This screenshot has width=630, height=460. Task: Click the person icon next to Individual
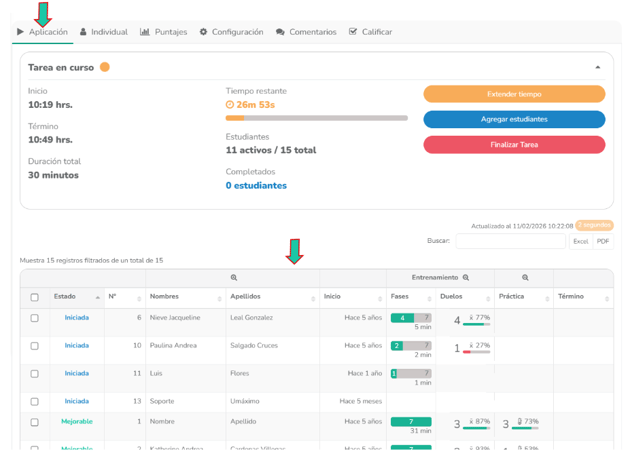click(83, 32)
